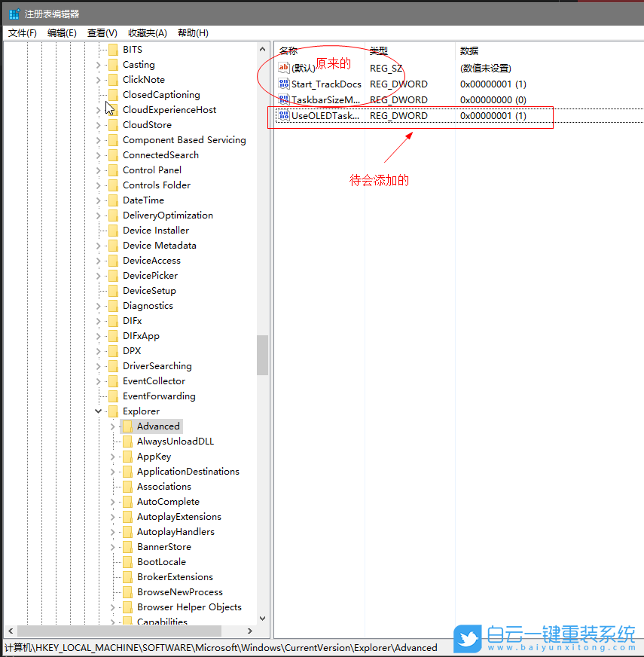
Task: Open the 收藏夹(A) menu
Action: tap(147, 33)
